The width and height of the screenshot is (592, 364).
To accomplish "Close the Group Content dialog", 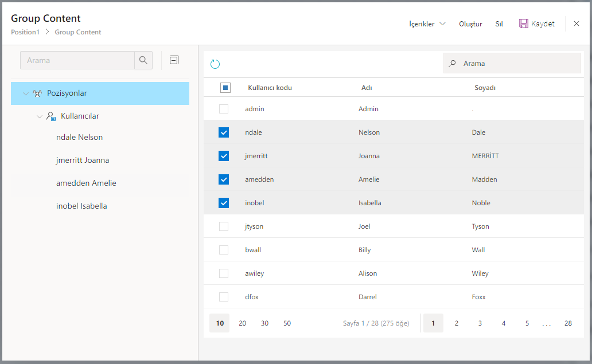I will point(577,24).
